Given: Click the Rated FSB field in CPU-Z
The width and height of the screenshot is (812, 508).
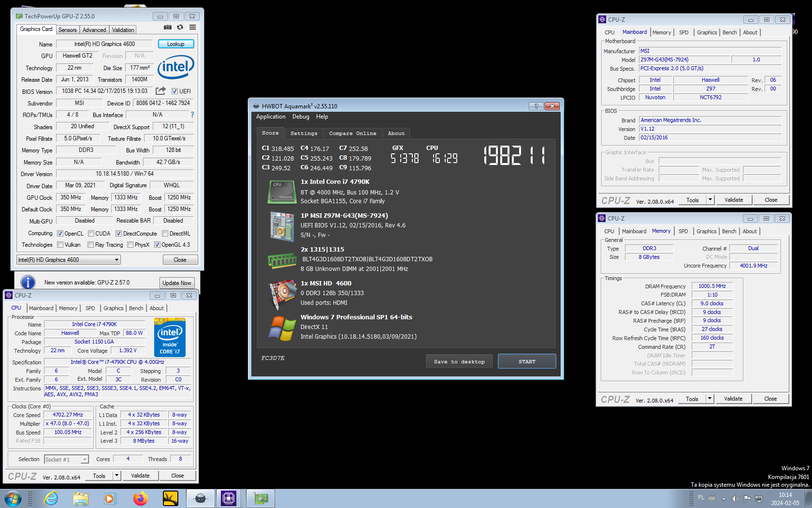Looking at the screenshot, I should pyautogui.click(x=68, y=441).
